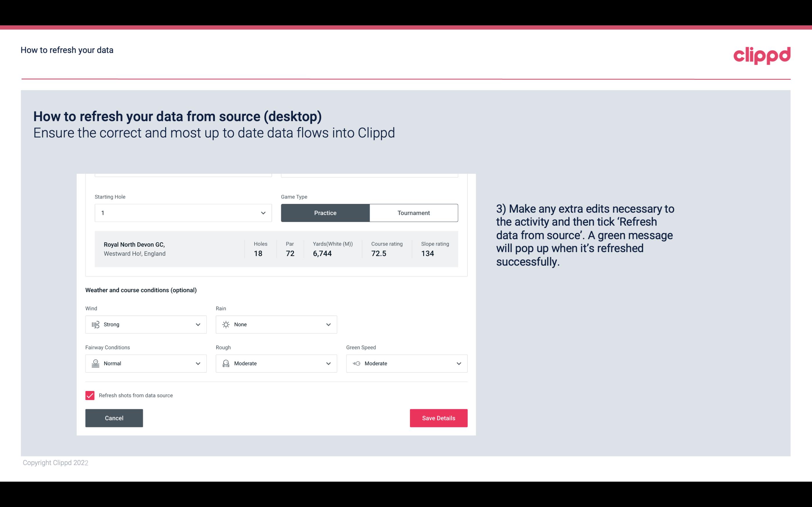Image resolution: width=812 pixels, height=507 pixels.
Task: Expand the Wind condition dropdown
Action: pos(198,324)
